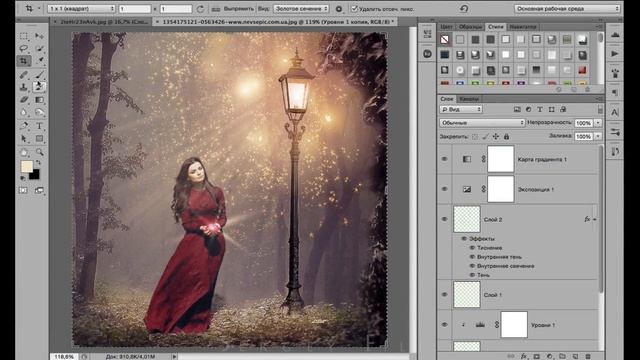Open the Histogram panel icon
Viewport: 640px width, 360px height.
tap(615, 36)
